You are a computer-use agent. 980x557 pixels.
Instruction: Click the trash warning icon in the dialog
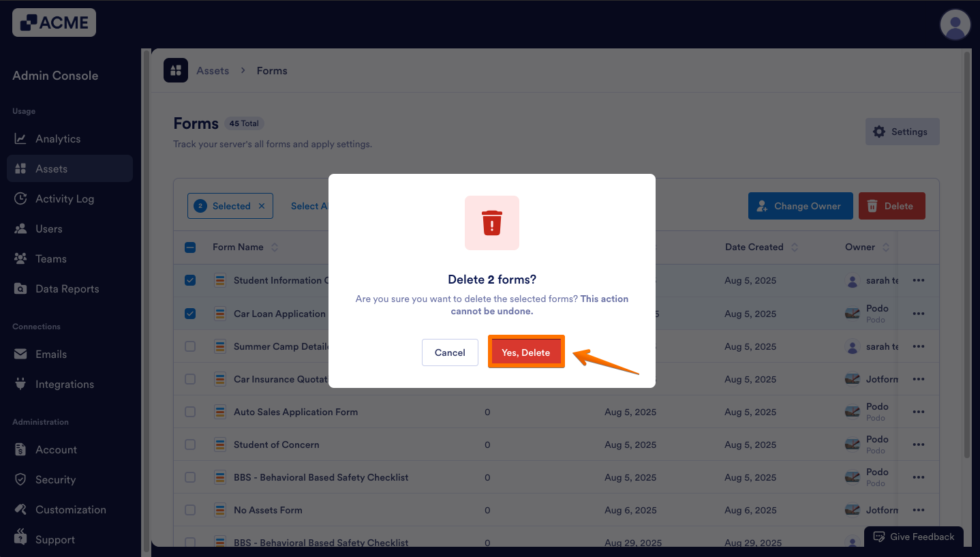pyautogui.click(x=491, y=223)
